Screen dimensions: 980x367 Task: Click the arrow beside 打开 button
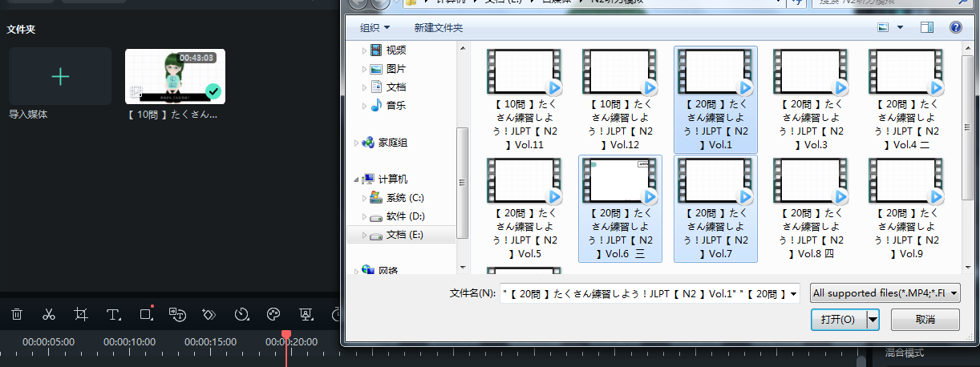pyautogui.click(x=873, y=319)
